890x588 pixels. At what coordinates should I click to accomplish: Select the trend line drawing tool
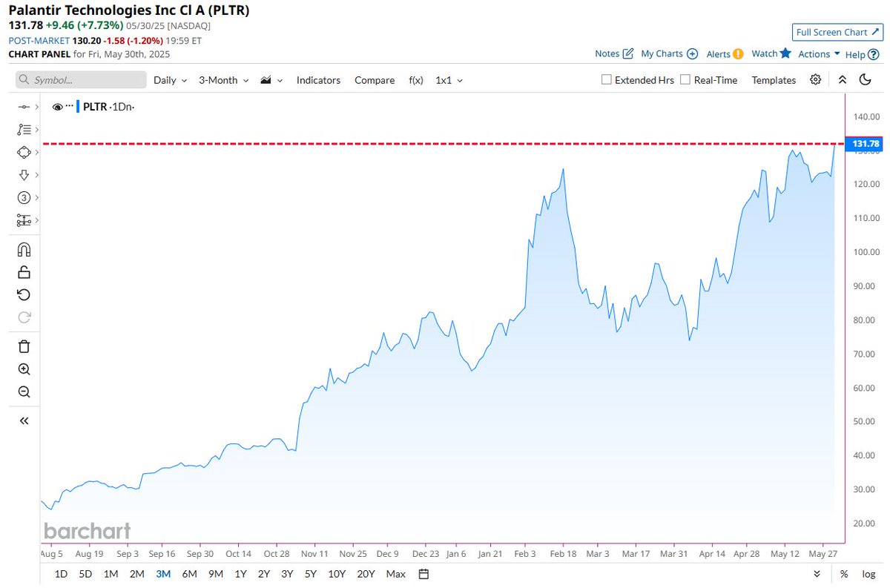(23, 108)
